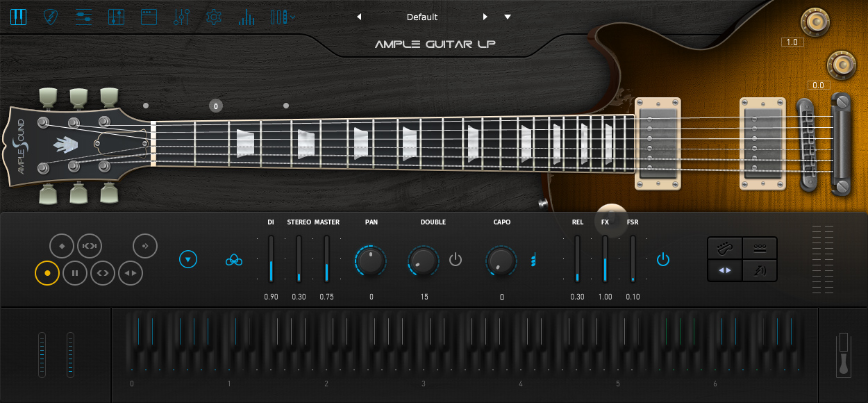The width and height of the screenshot is (868, 403).
Task: Toggle the yellow circle dot button
Action: 47,273
